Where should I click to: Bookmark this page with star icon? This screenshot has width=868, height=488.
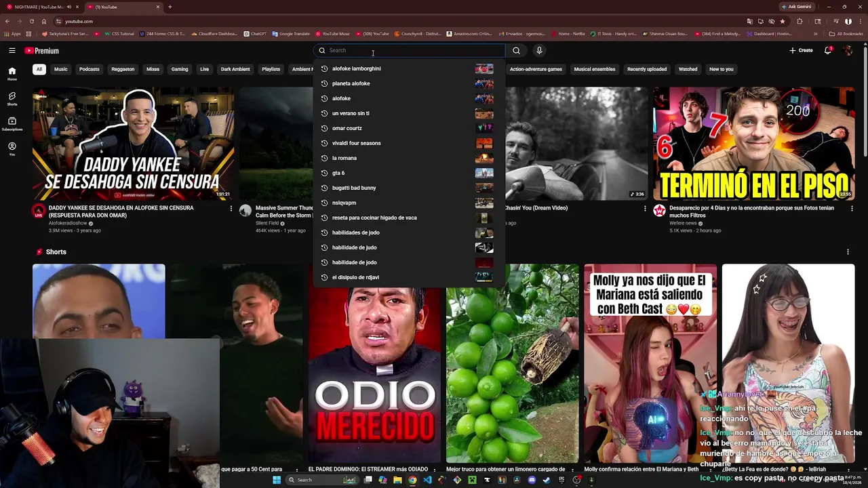click(782, 21)
